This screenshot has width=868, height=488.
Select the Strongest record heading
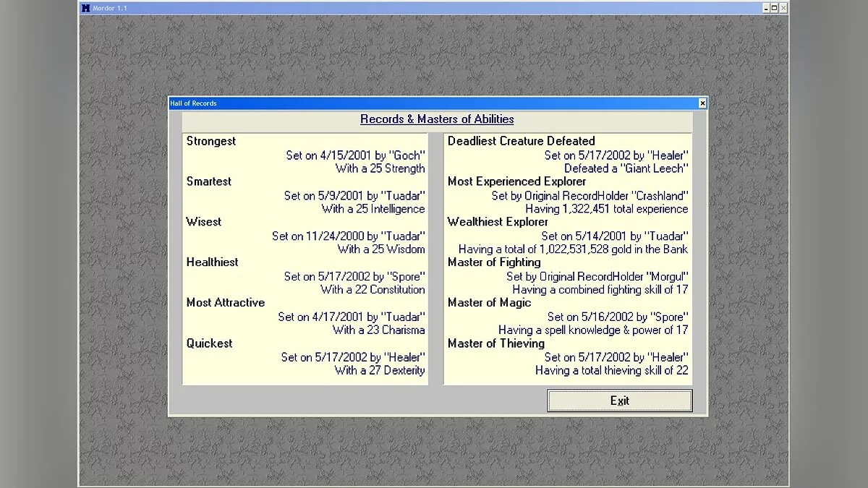[211, 141]
